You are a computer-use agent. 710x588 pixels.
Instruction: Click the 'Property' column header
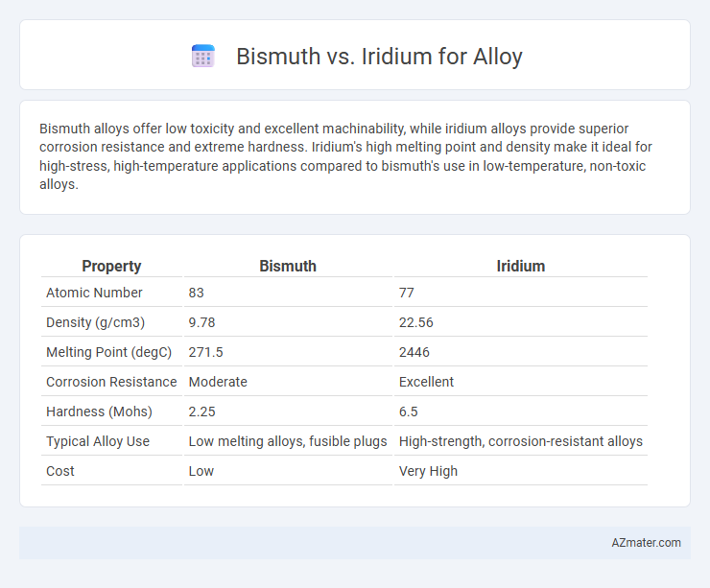point(111,266)
